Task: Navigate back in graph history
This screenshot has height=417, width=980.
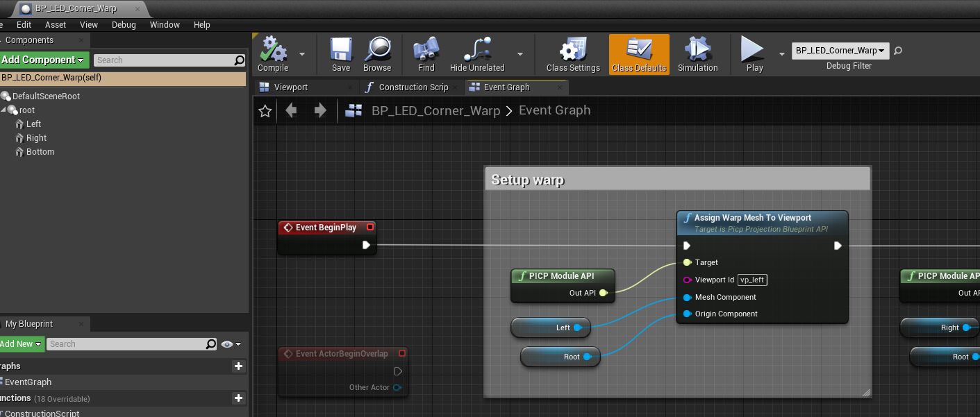Action: [x=292, y=111]
